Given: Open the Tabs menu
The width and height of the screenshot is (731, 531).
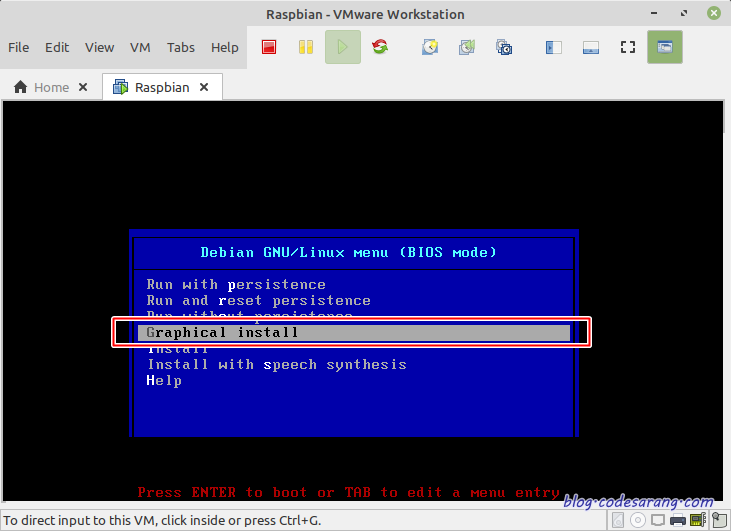Looking at the screenshot, I should tap(181, 48).
